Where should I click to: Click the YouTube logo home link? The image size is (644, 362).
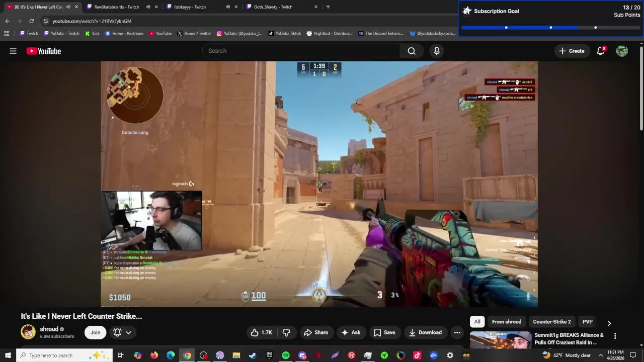pyautogui.click(x=44, y=51)
